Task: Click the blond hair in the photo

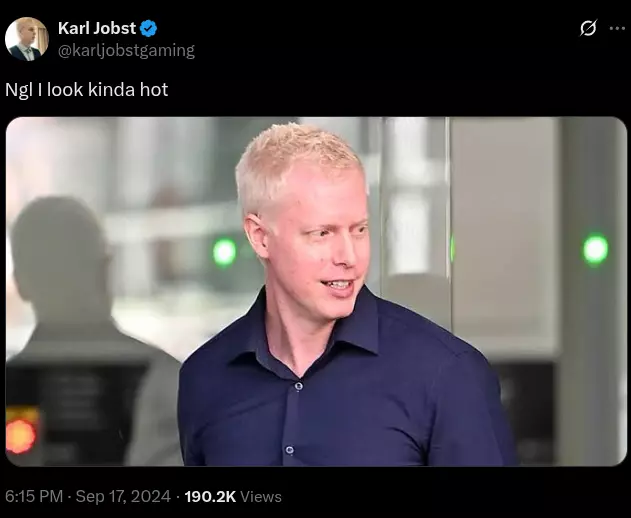Action: 298,165
